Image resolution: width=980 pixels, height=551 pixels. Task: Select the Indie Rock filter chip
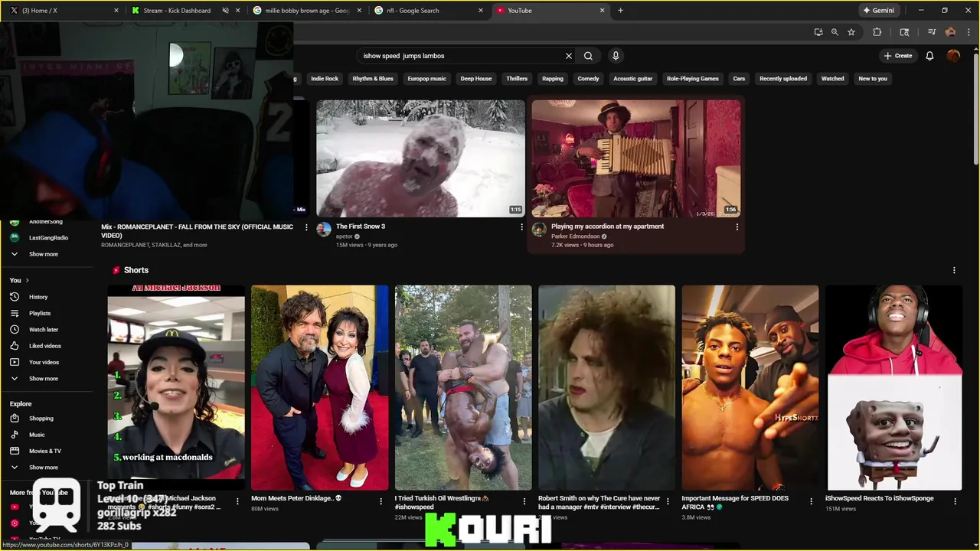(x=325, y=79)
